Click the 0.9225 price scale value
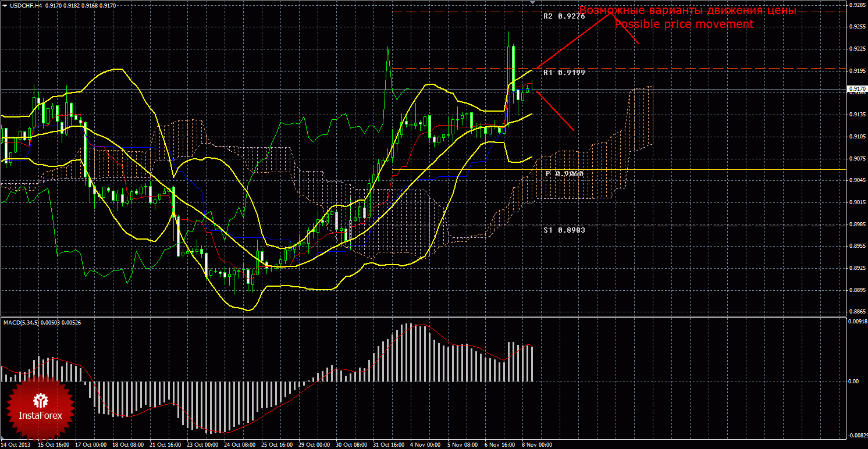The height and width of the screenshot is (449, 868). point(858,48)
